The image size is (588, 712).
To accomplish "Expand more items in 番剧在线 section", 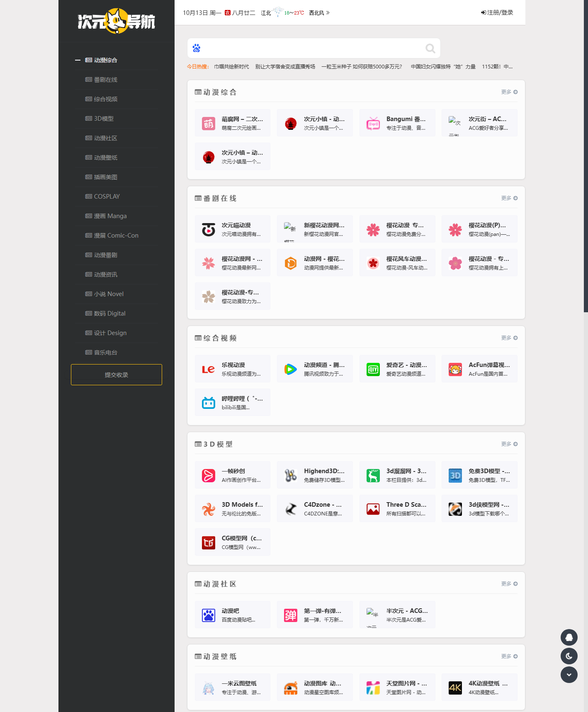I will tap(509, 198).
